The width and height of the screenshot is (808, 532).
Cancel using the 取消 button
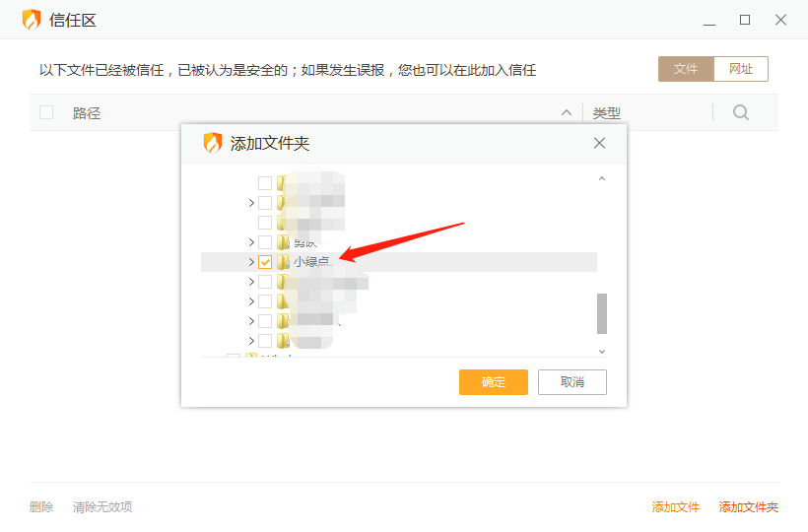[x=572, y=382]
